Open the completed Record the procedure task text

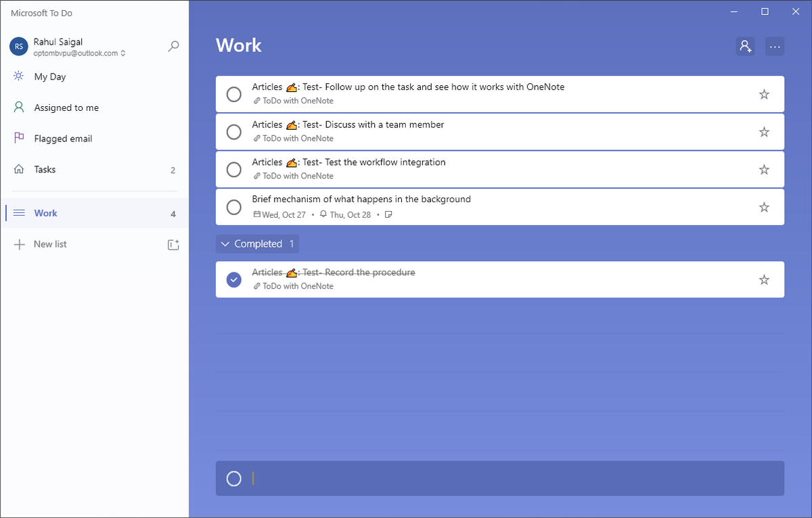(334, 273)
